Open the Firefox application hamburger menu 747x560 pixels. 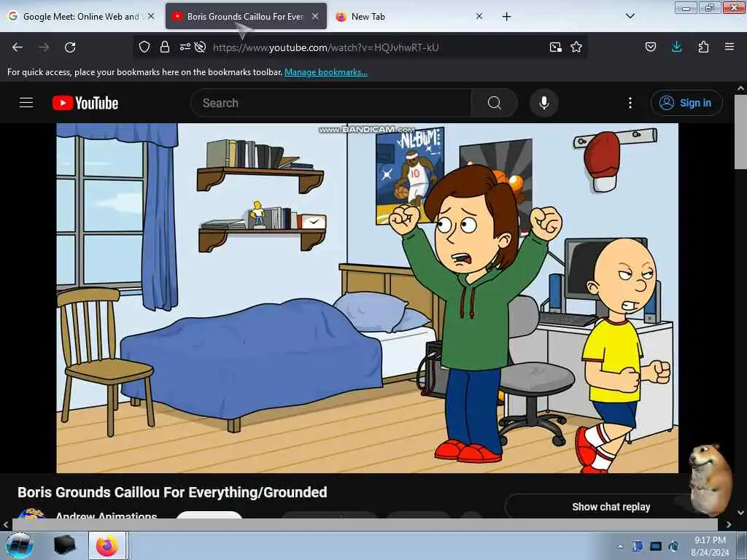[x=729, y=47]
